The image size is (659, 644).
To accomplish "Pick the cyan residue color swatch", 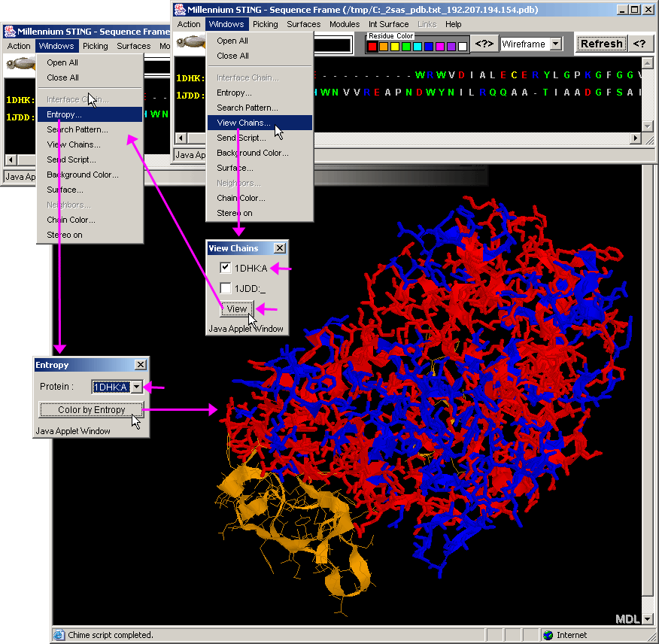I will [418, 46].
